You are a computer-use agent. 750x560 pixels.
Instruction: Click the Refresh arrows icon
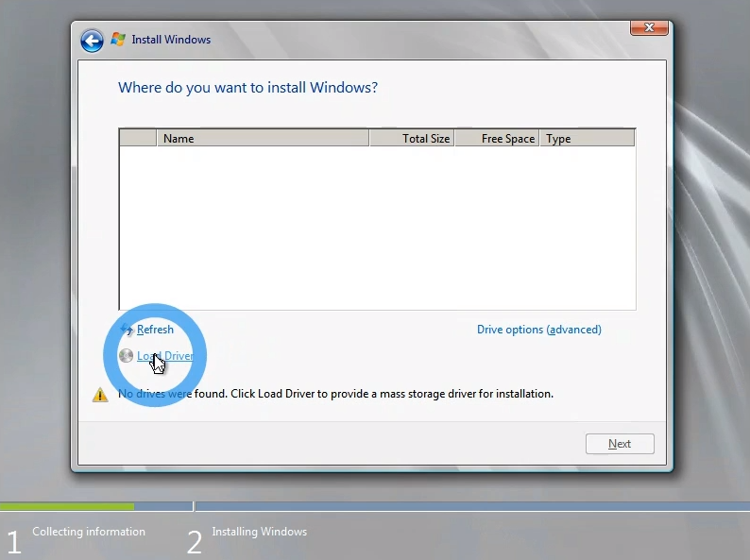pyautogui.click(x=127, y=329)
